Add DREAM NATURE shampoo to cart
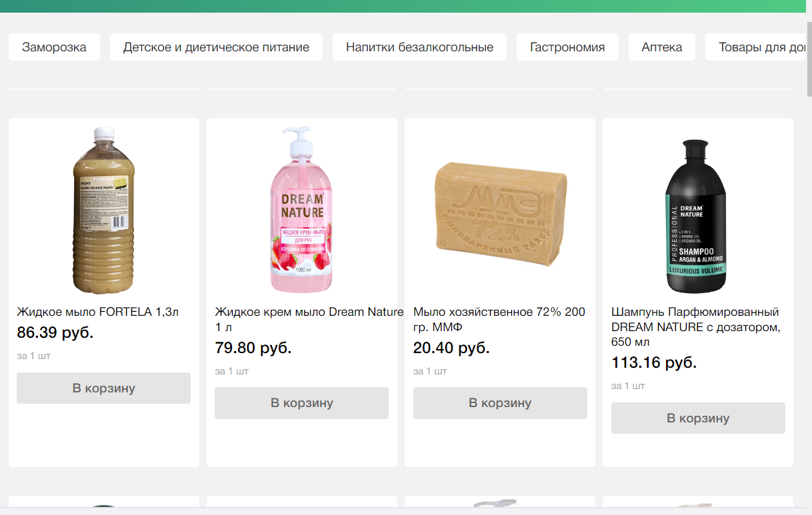The height and width of the screenshot is (515, 812). coord(698,418)
